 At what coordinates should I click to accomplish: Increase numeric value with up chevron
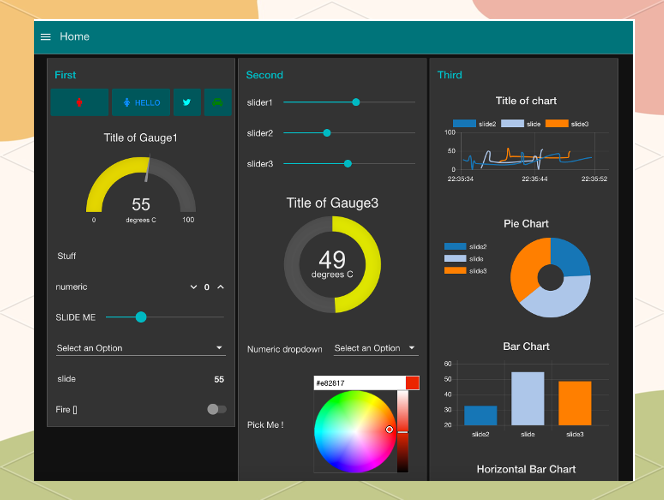coord(220,287)
